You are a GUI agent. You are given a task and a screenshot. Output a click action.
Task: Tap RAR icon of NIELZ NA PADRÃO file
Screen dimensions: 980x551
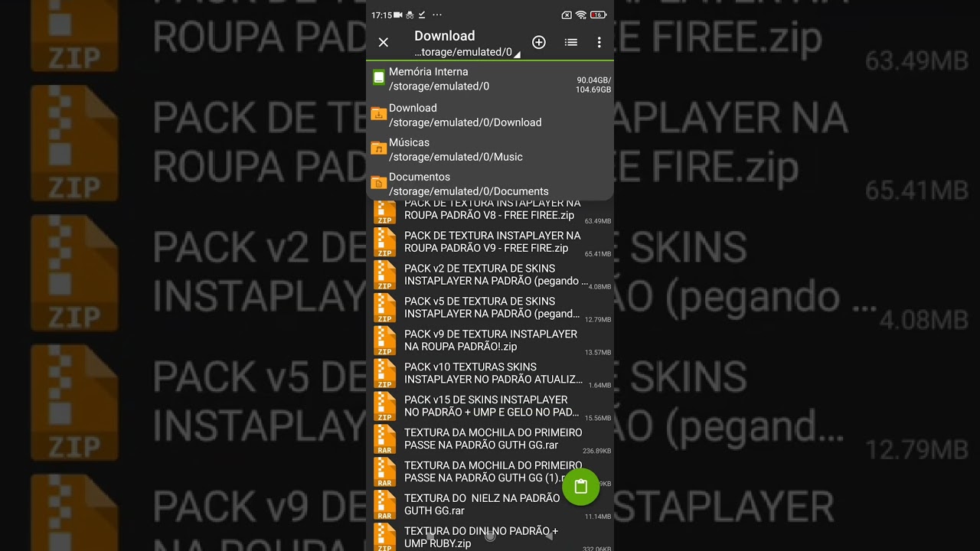click(x=384, y=506)
